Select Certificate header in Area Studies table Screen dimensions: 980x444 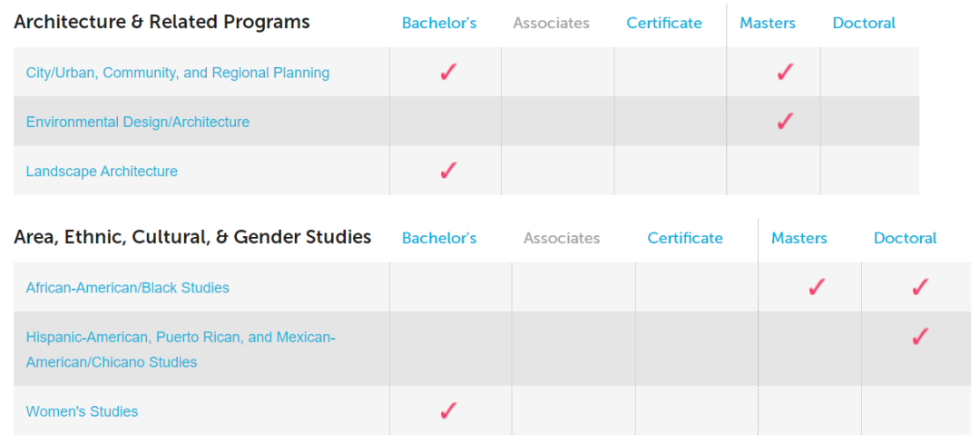coord(685,238)
